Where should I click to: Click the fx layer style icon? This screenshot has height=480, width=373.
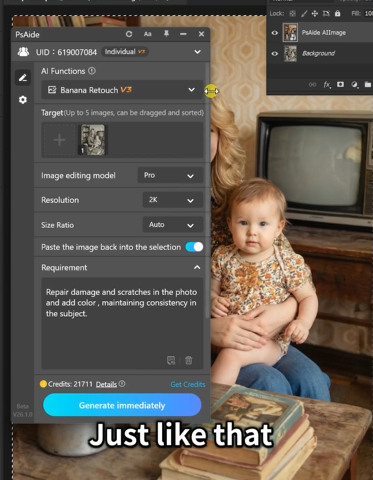pos(327,85)
